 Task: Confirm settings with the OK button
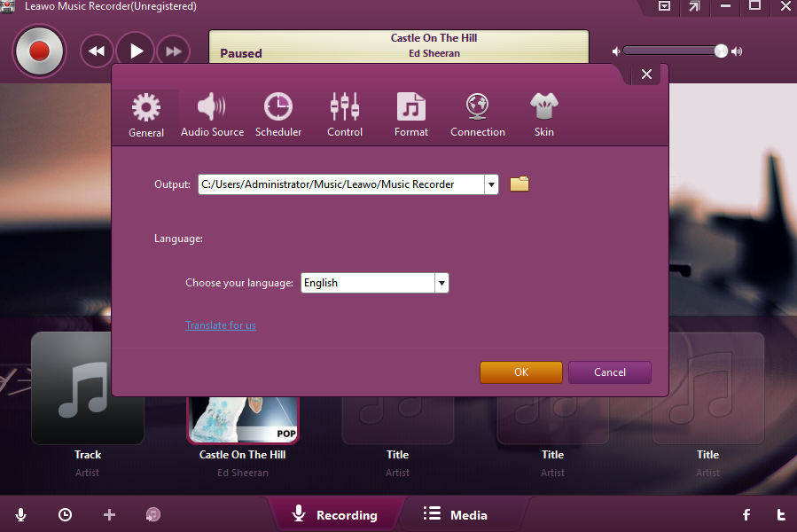tap(521, 372)
